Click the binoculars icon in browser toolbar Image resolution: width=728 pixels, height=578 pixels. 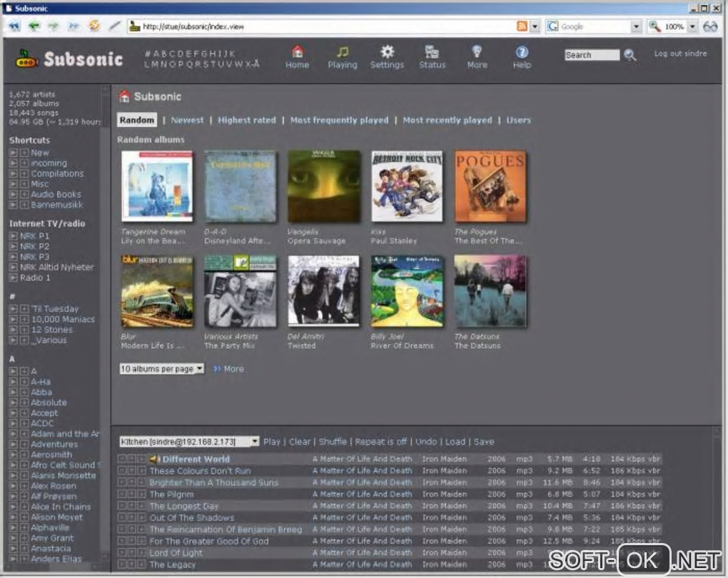(710, 26)
